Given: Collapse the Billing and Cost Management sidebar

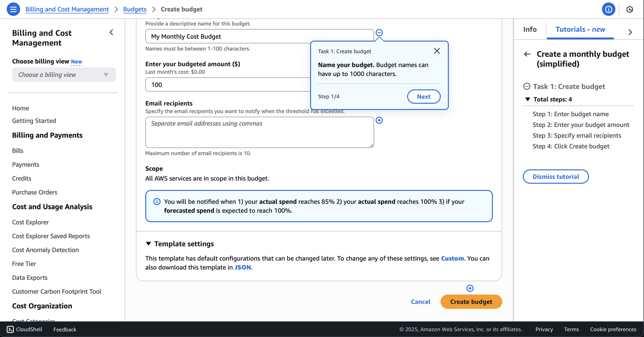Looking at the screenshot, I should click(x=111, y=32).
